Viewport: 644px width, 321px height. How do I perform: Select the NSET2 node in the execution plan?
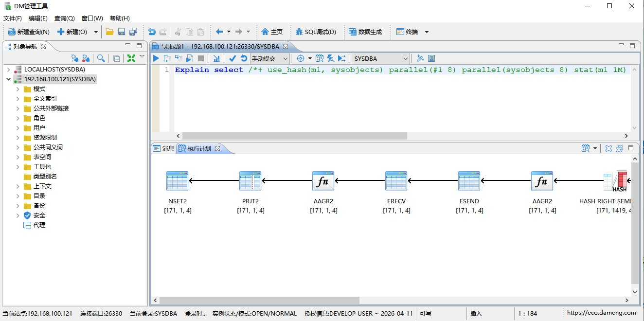177,180
